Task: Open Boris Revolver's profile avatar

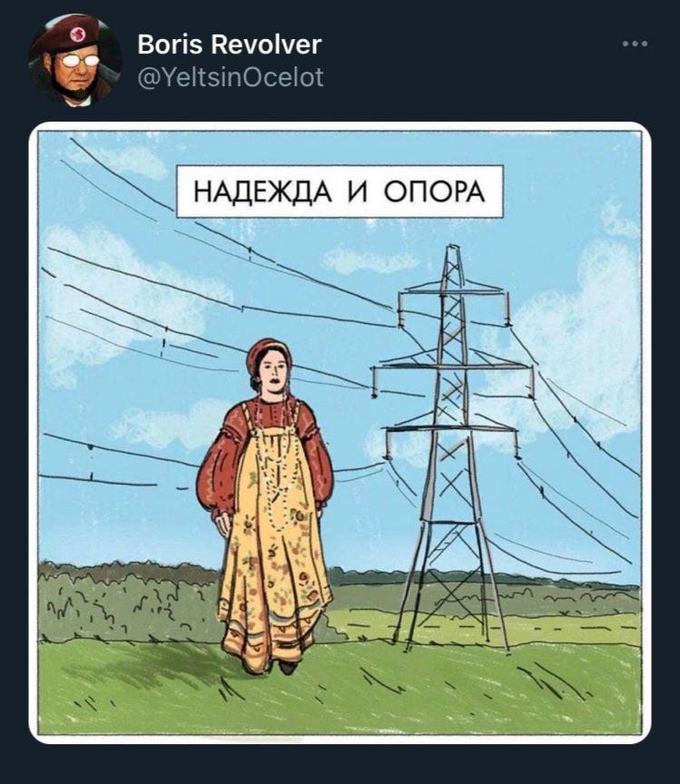Action: [x=75, y=60]
